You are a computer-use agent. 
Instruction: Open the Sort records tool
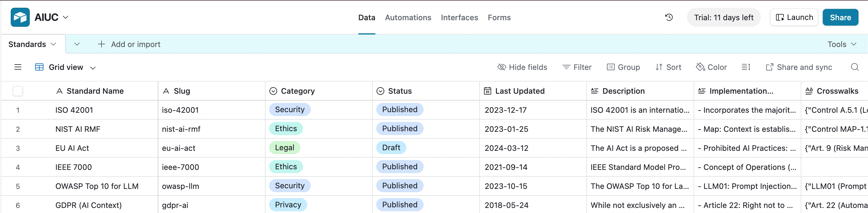tap(668, 67)
